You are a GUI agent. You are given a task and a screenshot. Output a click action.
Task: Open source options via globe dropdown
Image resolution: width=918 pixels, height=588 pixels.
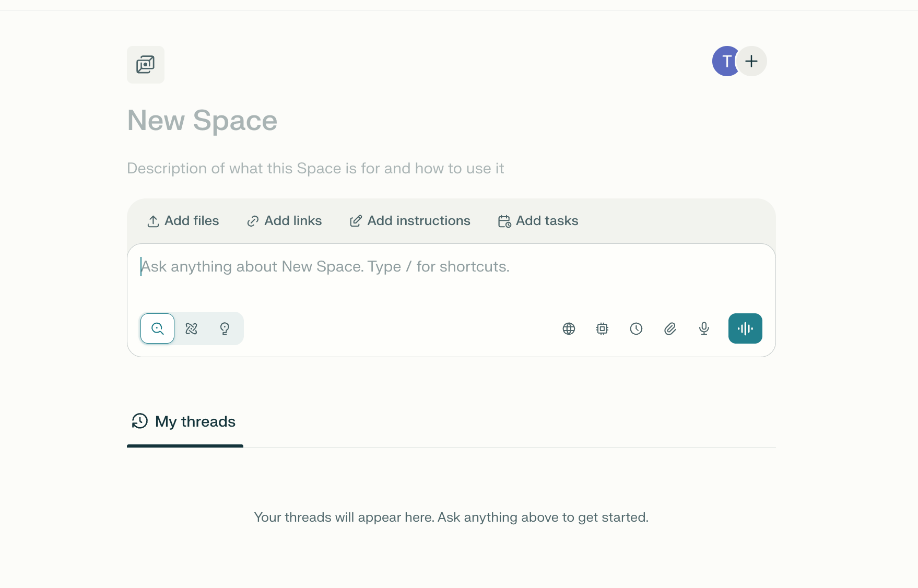click(569, 329)
